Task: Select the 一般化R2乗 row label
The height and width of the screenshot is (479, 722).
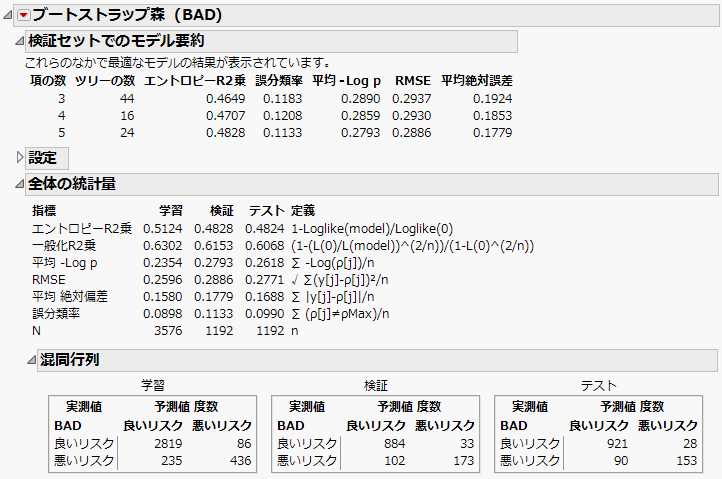Action: (64, 245)
